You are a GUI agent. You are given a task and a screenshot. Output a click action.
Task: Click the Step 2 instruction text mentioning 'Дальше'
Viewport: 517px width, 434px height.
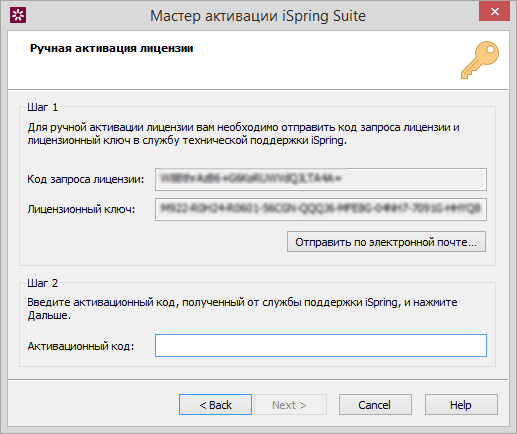point(242,309)
